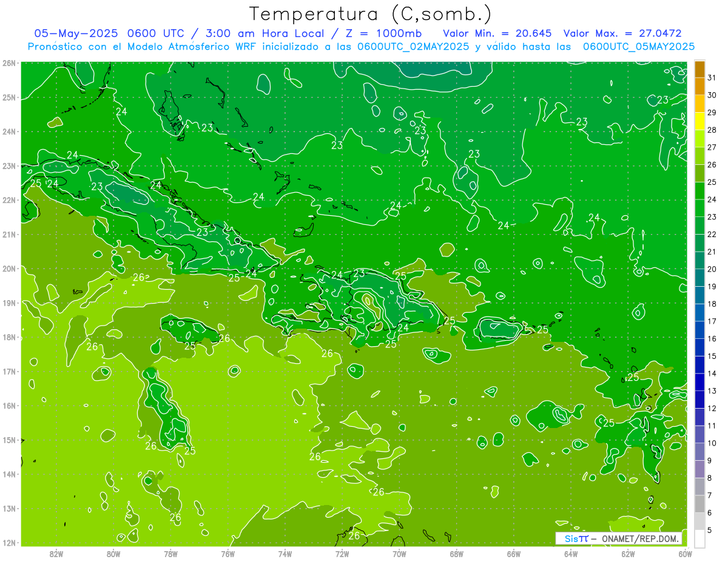Viewport: 728px width, 562px height.
Task: Click the legend scale value "31"
Action: point(712,78)
